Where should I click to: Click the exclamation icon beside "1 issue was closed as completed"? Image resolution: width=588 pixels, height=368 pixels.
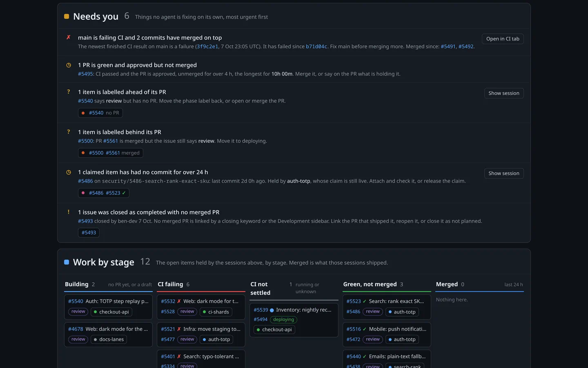[x=69, y=212]
